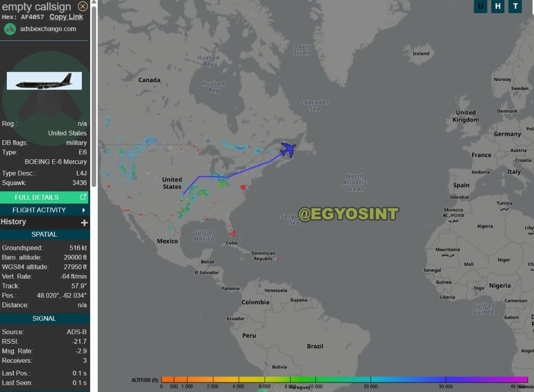Screen dimensions: 534x392
Task: Click the altitude color scale at 30 000 ft
Action: pyautogui.click(x=445, y=379)
